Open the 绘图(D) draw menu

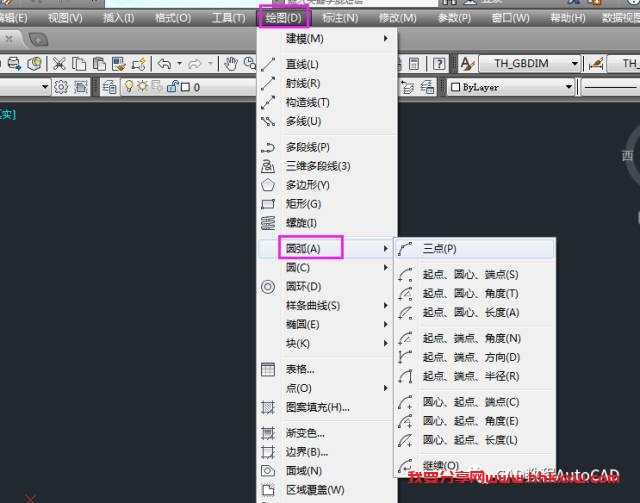click(x=284, y=18)
